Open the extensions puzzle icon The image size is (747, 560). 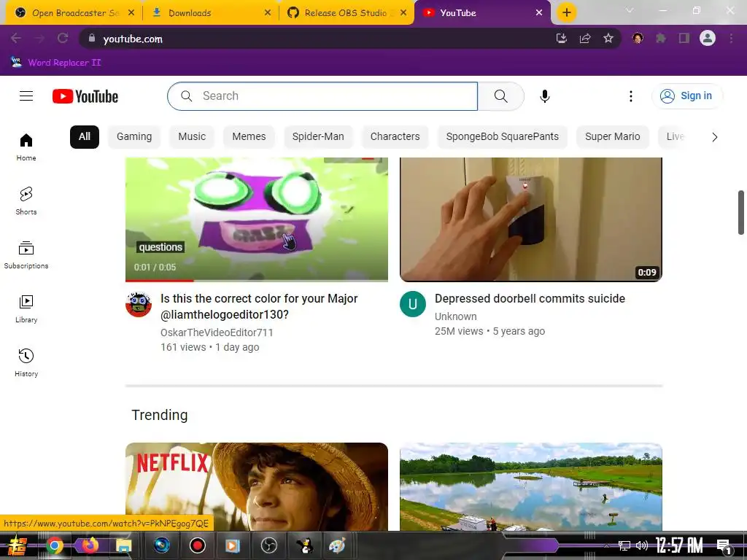[661, 38]
